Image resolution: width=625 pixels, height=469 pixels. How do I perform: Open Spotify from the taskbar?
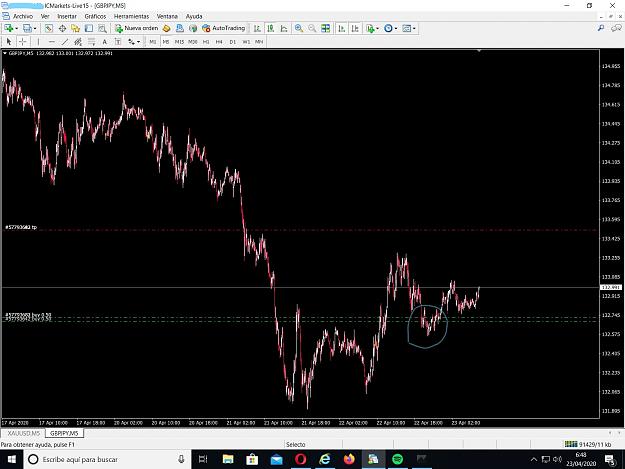pos(397,459)
